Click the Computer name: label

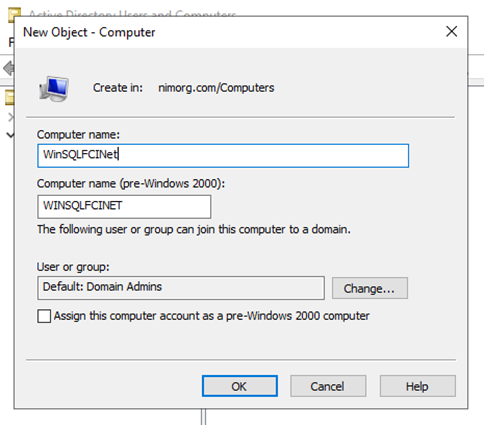point(78,135)
